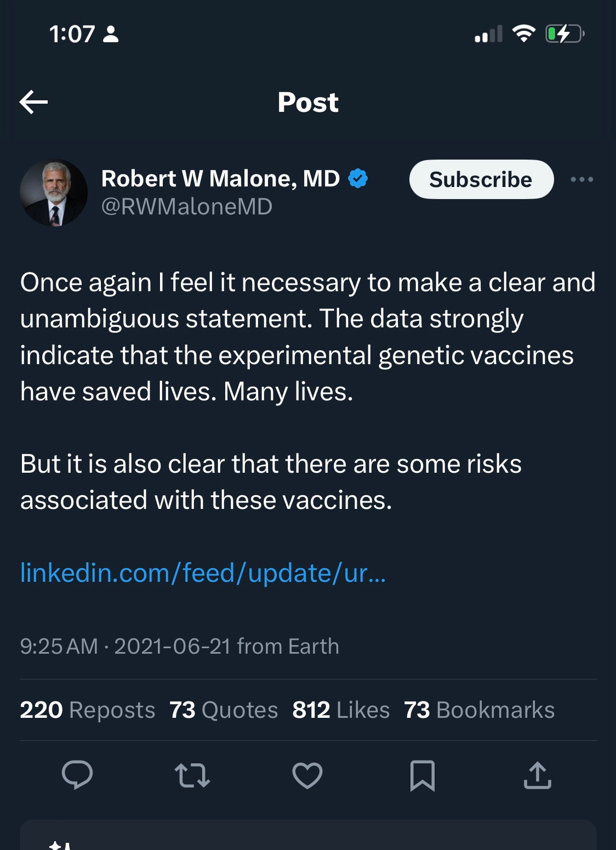
Task: Tap the share upload icon
Action: (x=537, y=775)
